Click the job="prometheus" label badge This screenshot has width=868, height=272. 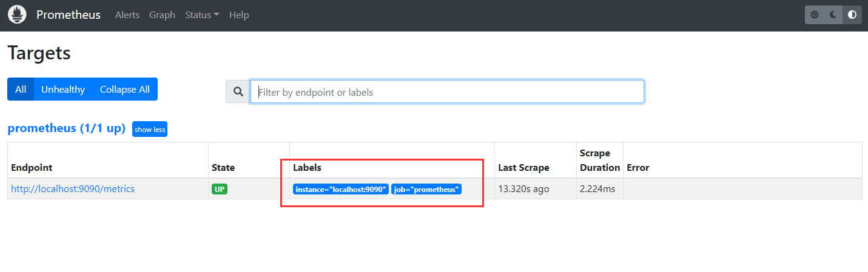(426, 190)
